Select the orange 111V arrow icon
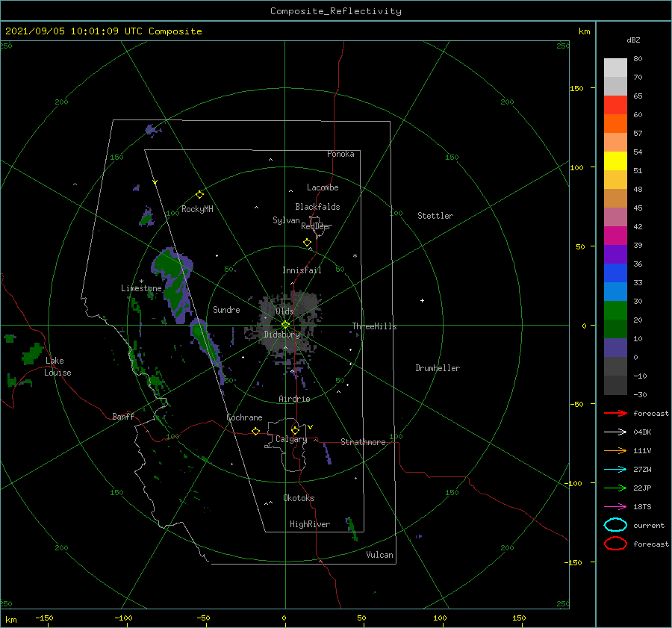672x628 pixels. [x=615, y=450]
